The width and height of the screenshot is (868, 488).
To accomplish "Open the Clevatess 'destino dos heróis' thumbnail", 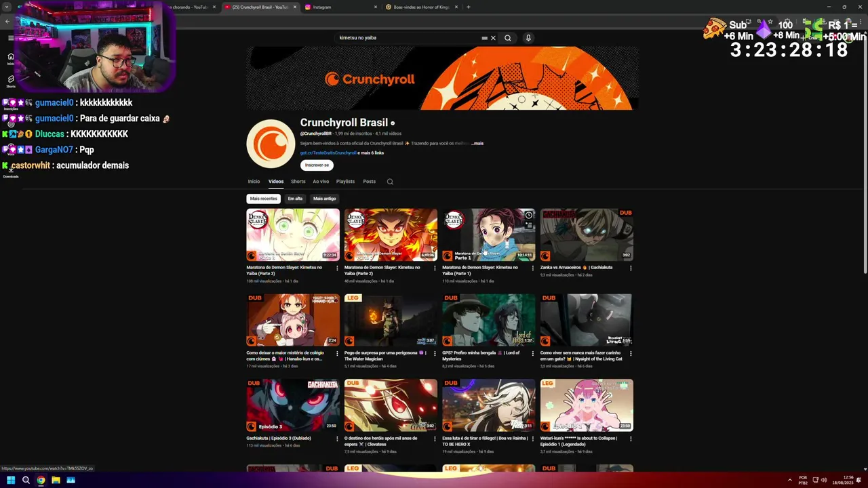I will [x=391, y=405].
